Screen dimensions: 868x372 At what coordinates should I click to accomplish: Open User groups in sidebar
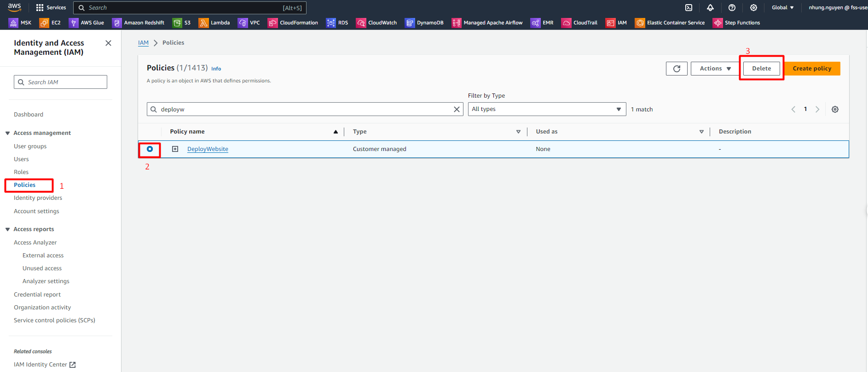(30, 146)
